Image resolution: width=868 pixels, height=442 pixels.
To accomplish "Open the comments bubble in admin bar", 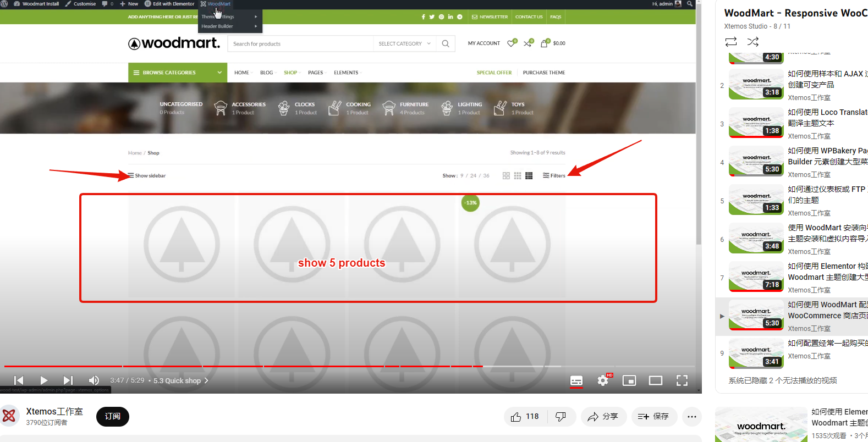I will (x=108, y=4).
